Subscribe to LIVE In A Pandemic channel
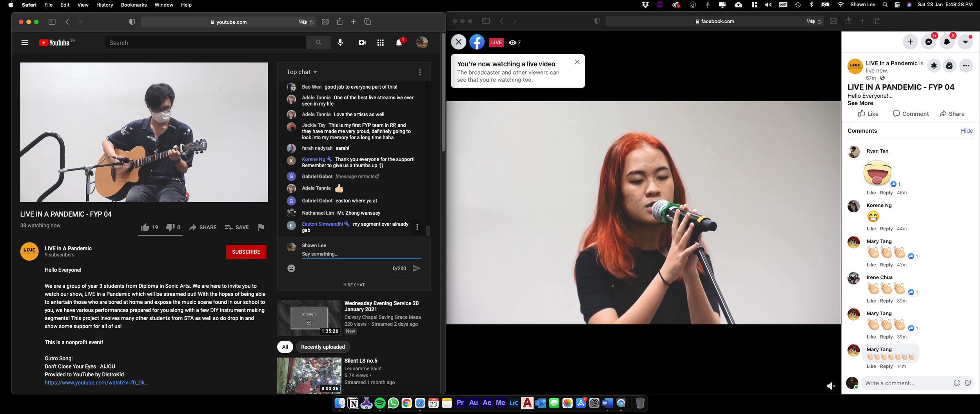This screenshot has width=980, height=414. (246, 252)
